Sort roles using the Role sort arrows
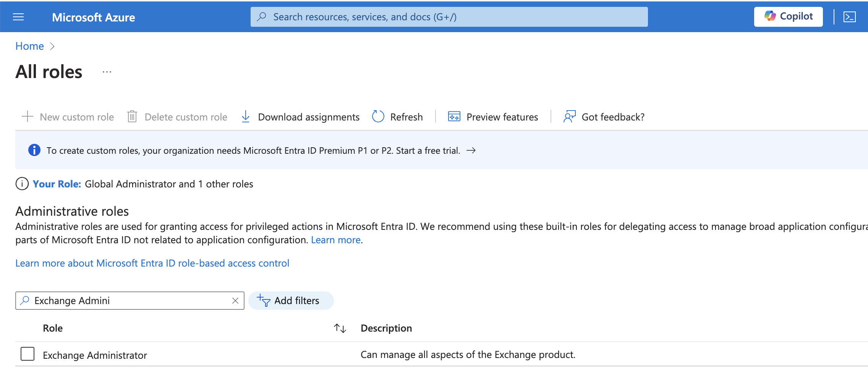868x384 pixels. pos(340,328)
